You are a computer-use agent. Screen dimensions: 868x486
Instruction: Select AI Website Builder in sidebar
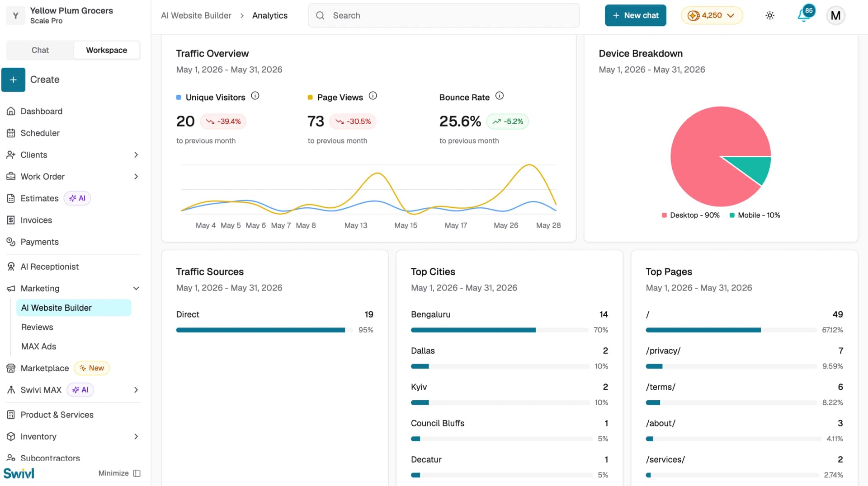(x=74, y=308)
